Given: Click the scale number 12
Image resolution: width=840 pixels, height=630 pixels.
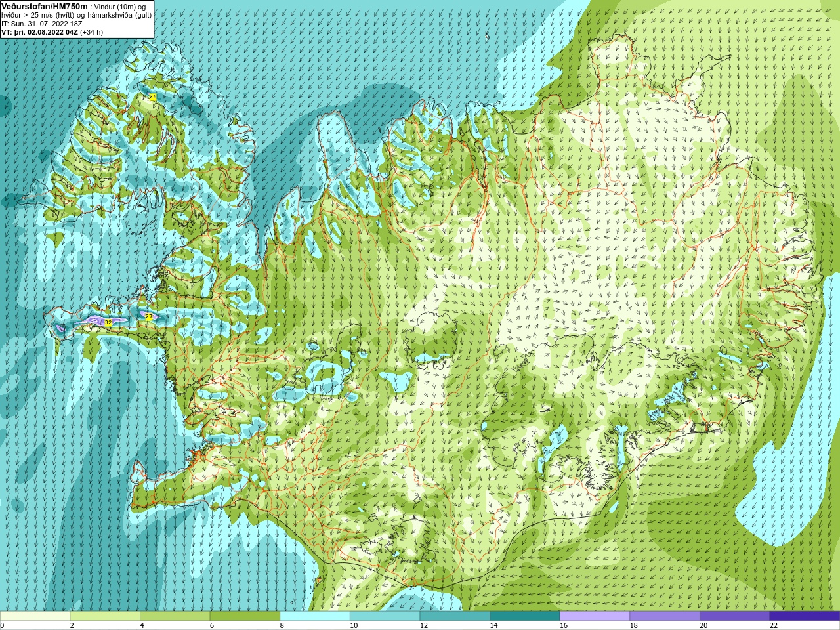Looking at the screenshot, I should click(x=424, y=625).
